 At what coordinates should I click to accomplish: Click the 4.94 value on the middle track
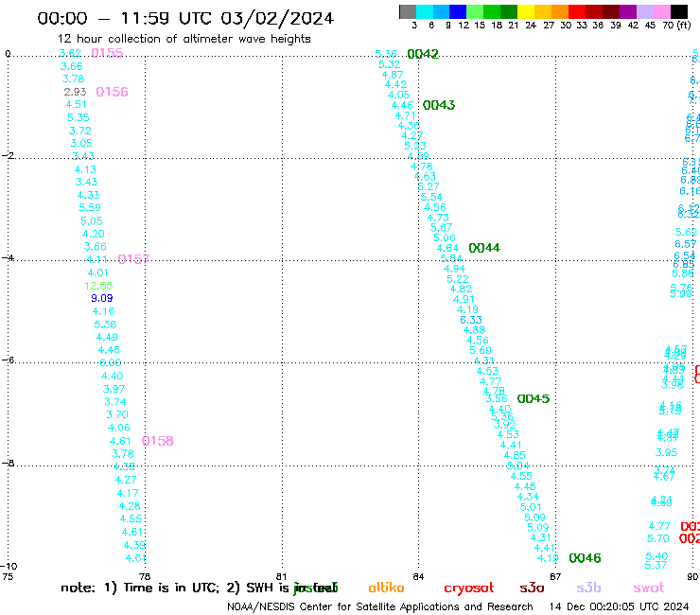pyautogui.click(x=454, y=269)
